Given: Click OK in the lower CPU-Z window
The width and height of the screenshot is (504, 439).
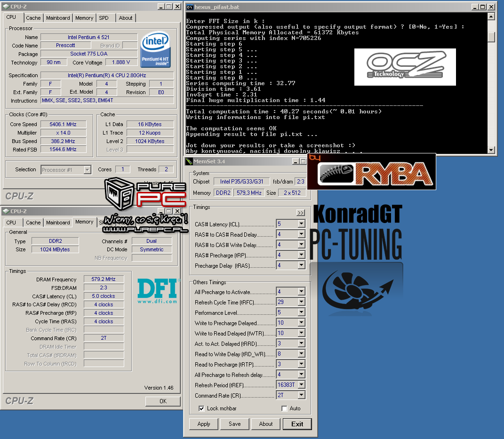Looking at the screenshot, I should pos(163,401).
